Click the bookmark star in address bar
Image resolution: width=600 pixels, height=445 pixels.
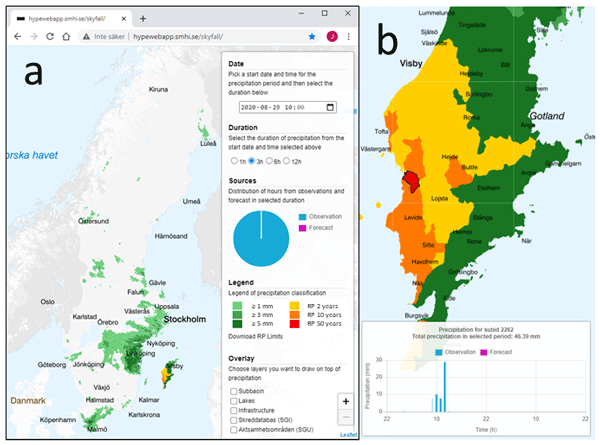(313, 36)
